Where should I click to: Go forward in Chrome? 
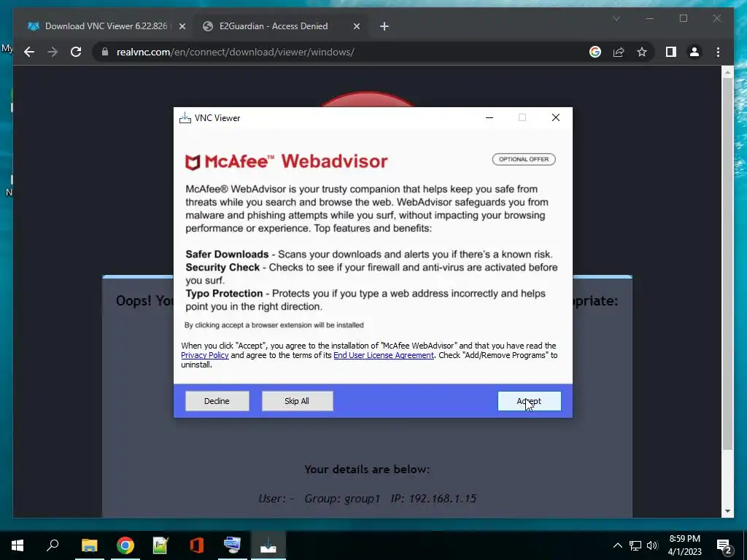[53, 52]
